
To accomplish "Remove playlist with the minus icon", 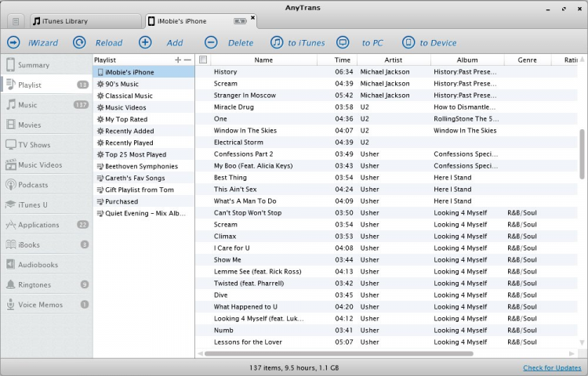I will coord(187,60).
